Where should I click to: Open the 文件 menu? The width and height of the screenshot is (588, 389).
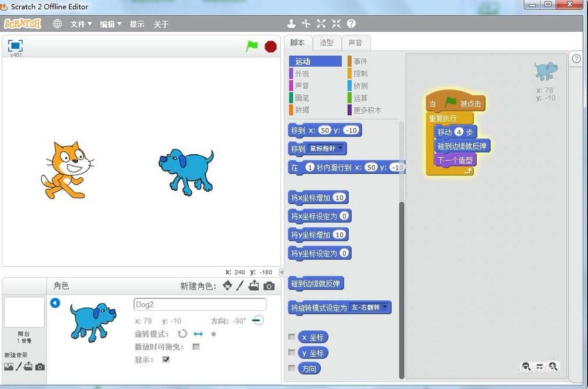[81, 24]
